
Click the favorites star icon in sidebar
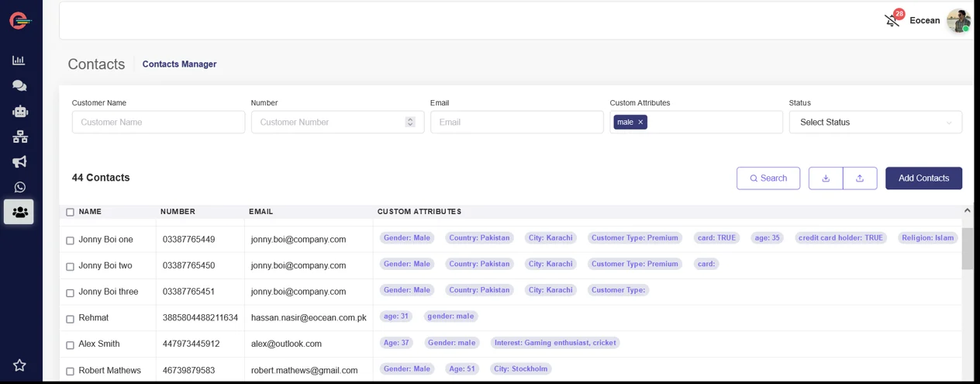[19, 365]
